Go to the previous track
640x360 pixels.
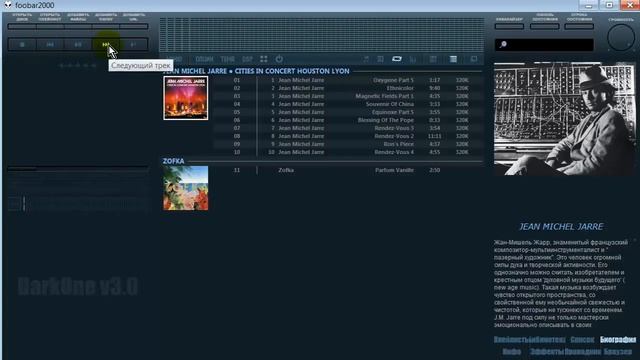click(x=50, y=44)
